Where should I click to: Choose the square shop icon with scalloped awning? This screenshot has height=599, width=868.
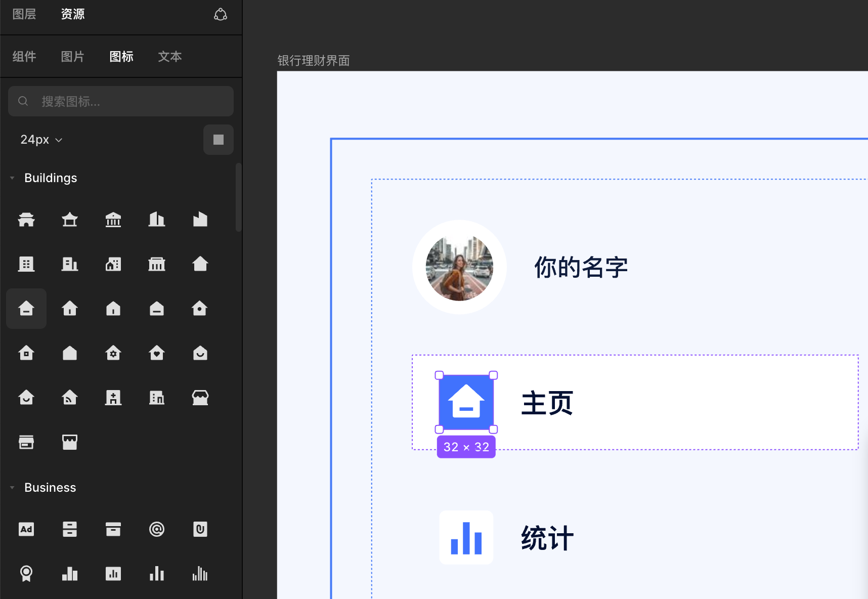tap(70, 442)
